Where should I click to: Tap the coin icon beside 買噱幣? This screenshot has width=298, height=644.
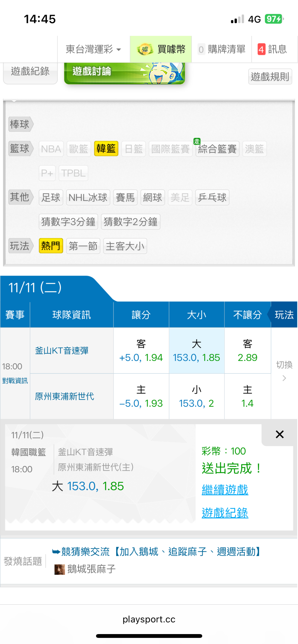tap(145, 49)
